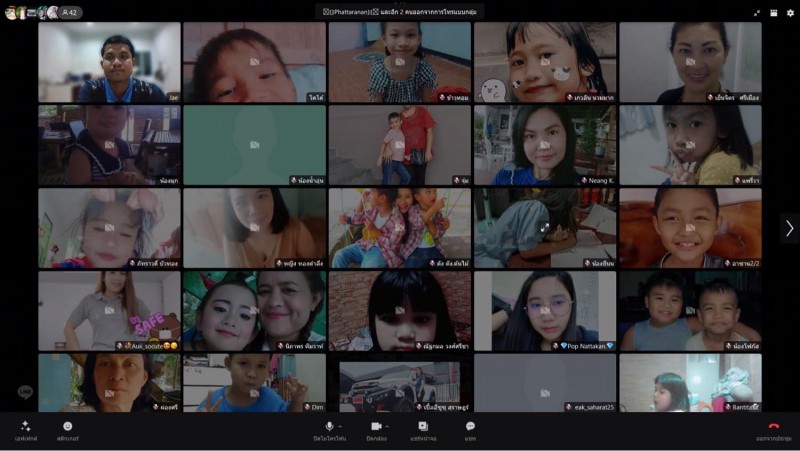The image size is (800, 451).
Task: Select Jae's video tile
Action: click(109, 62)
